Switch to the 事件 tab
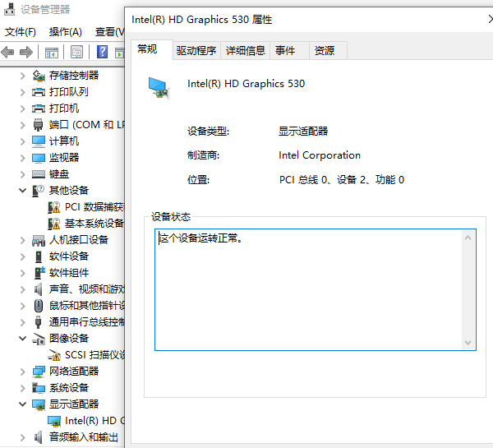 tap(289, 51)
